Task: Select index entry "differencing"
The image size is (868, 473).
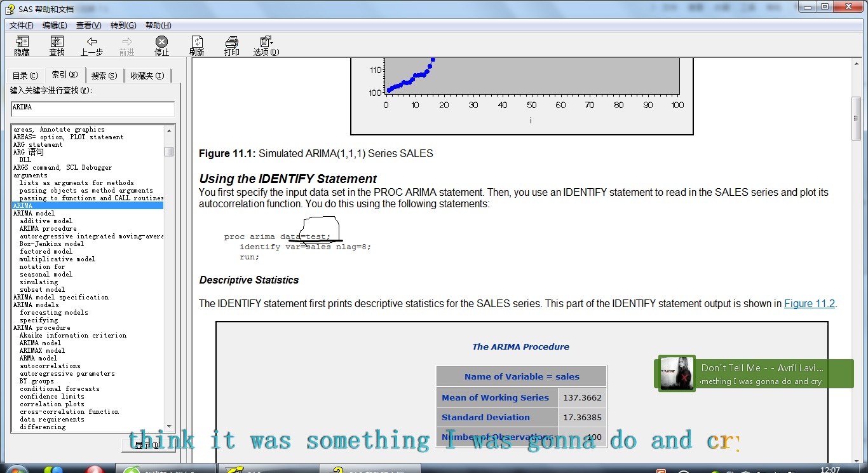Action: 43,427
